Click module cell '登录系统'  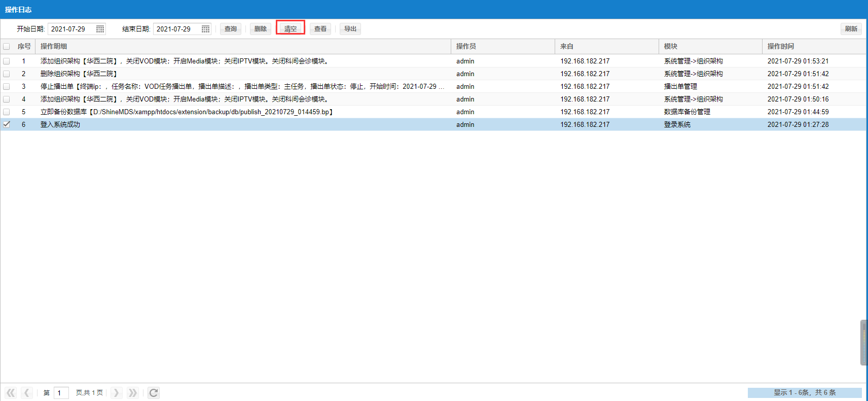(x=677, y=124)
